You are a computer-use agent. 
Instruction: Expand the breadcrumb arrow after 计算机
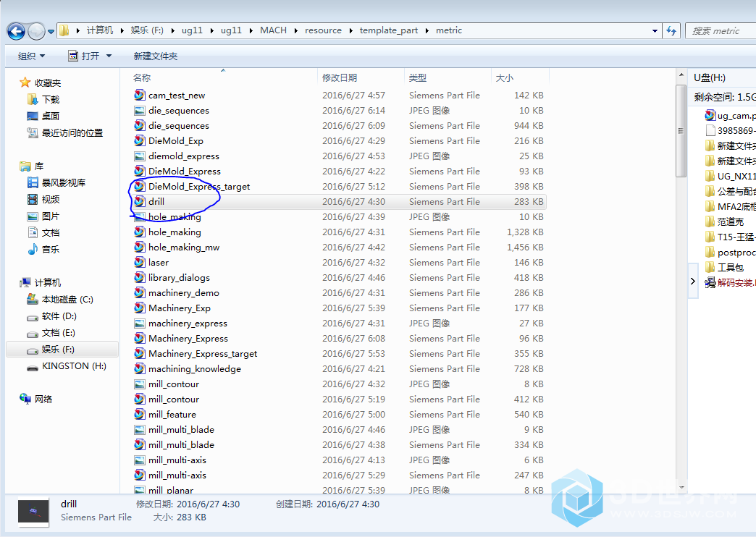(x=122, y=30)
